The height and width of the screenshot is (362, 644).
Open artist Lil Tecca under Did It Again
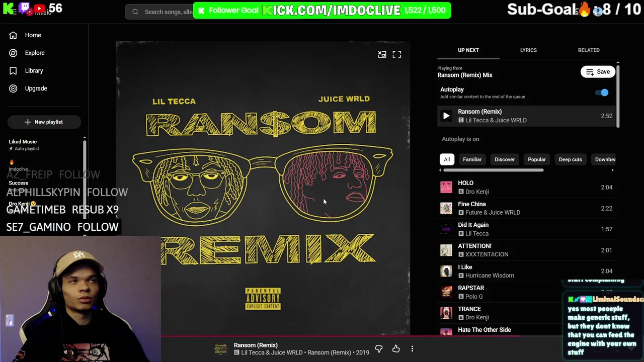(x=477, y=233)
